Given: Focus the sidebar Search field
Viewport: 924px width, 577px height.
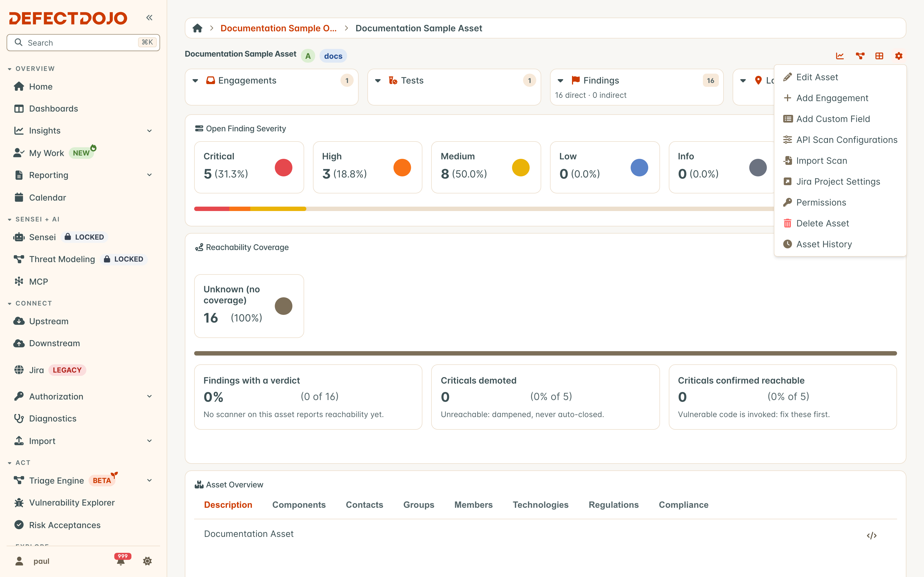Looking at the screenshot, I should [x=83, y=43].
